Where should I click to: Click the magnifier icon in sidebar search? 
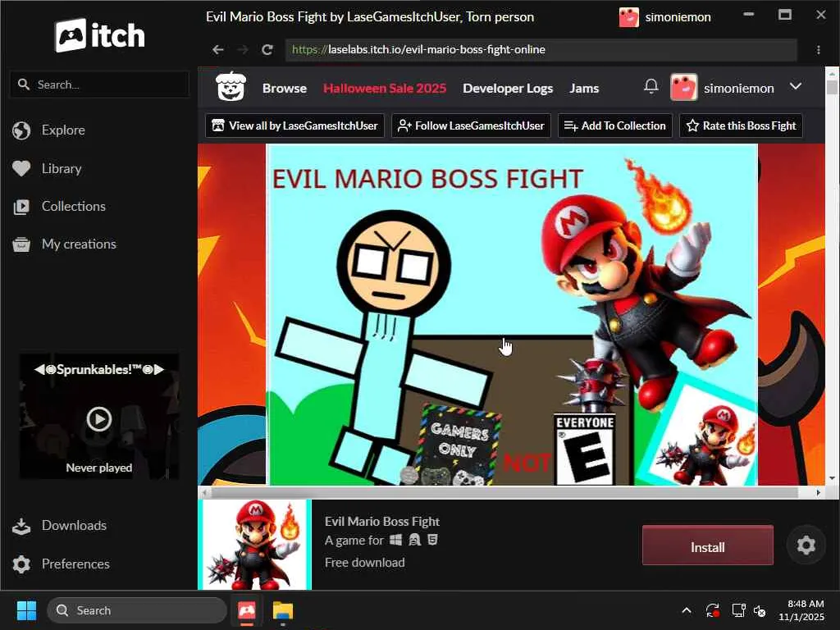coord(23,84)
